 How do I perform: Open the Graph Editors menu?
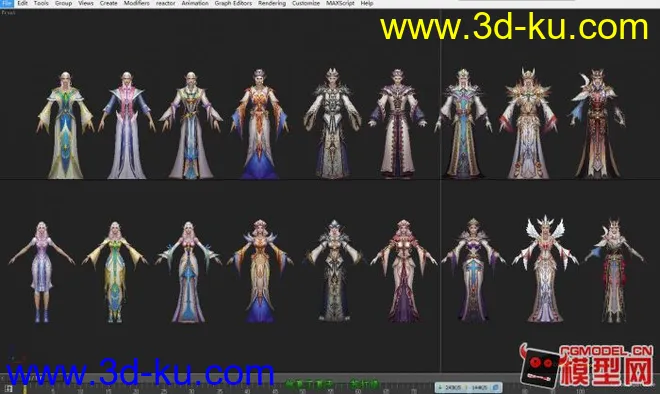coord(233,3)
